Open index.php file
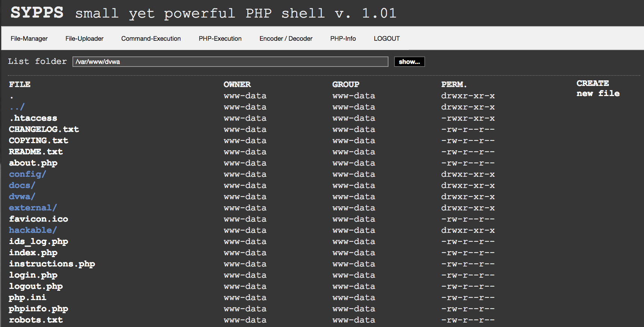644x327 pixels. tap(33, 253)
